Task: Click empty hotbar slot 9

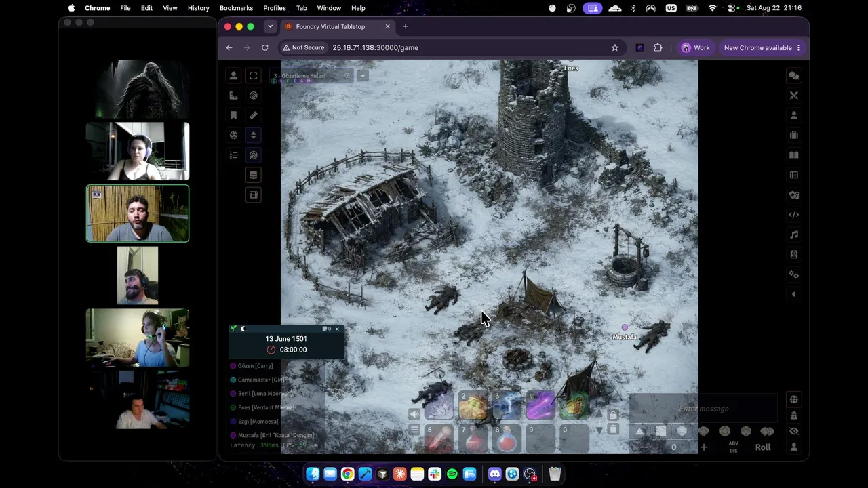Action: tap(540, 439)
